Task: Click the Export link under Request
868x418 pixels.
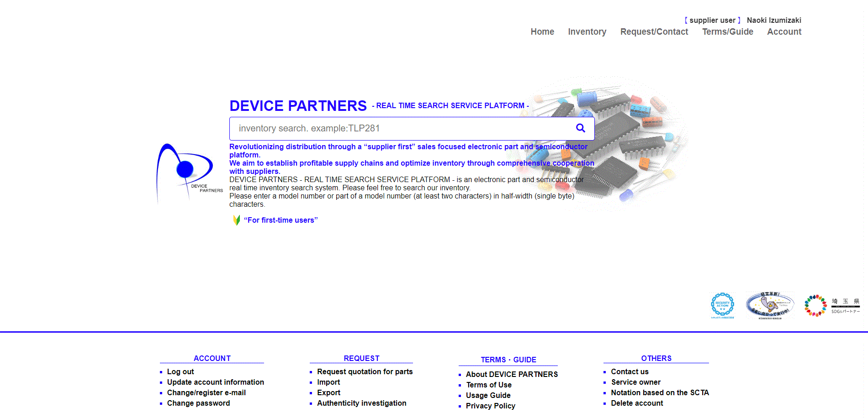Action: (329, 392)
